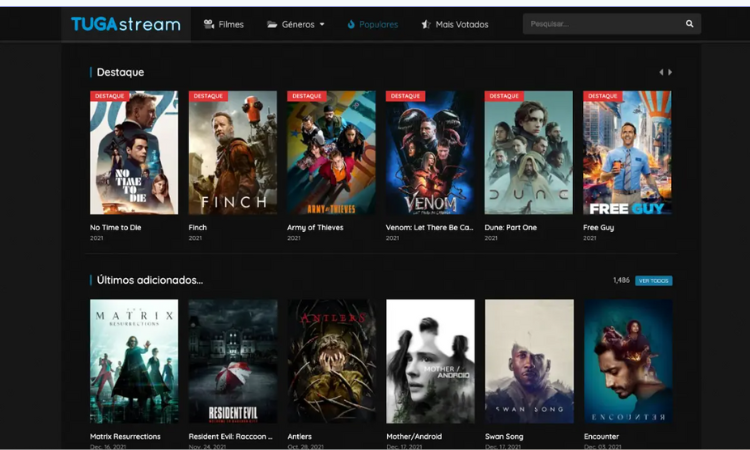Click the magnifying glass search icon
Screen dimensions: 750x450
689,23
